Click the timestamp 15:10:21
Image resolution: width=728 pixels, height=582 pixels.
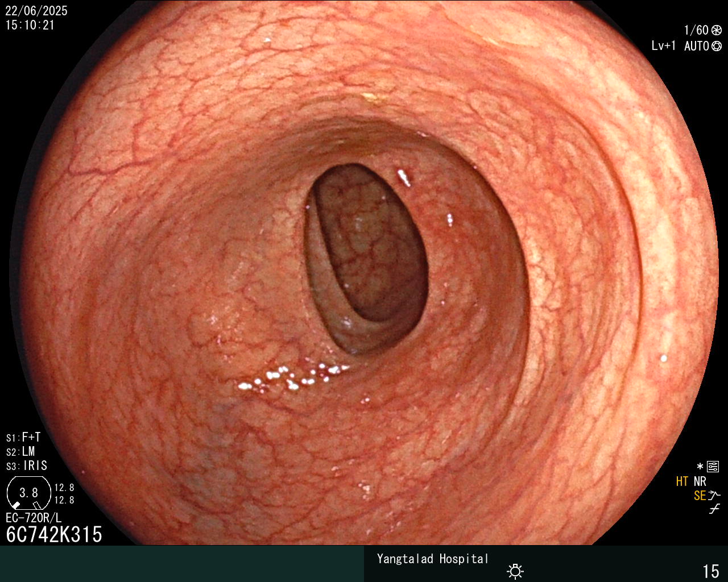30,25
